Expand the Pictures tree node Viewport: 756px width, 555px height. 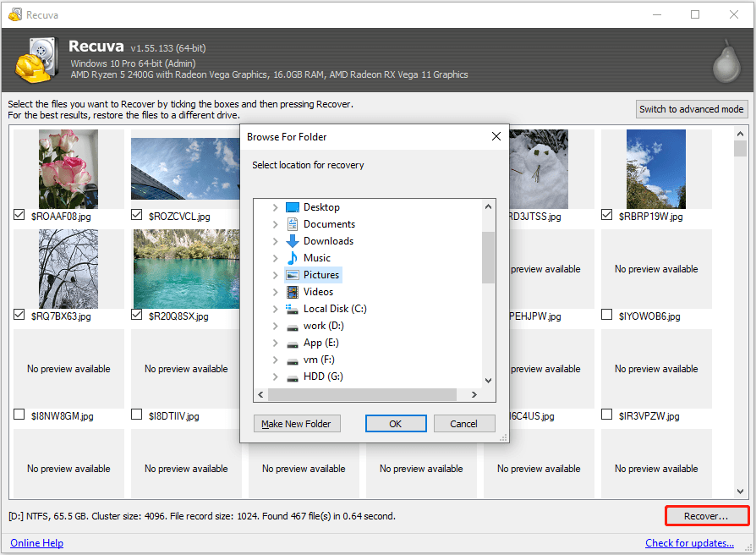(x=276, y=275)
